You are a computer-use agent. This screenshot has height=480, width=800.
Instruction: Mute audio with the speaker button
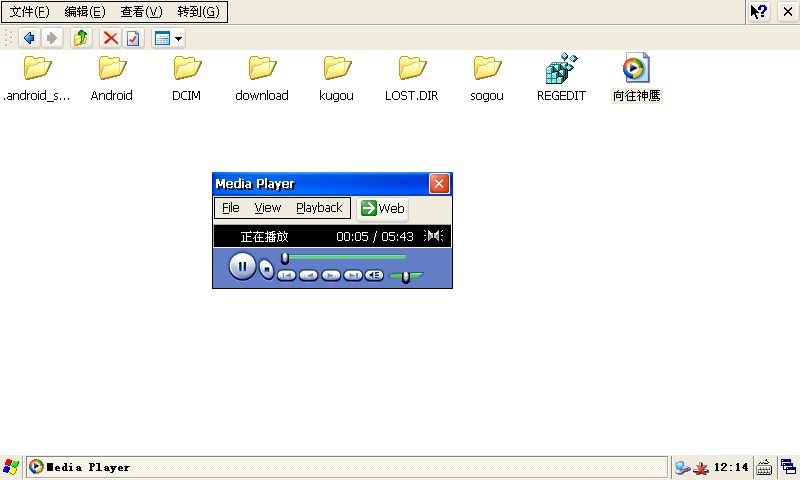pos(374,275)
